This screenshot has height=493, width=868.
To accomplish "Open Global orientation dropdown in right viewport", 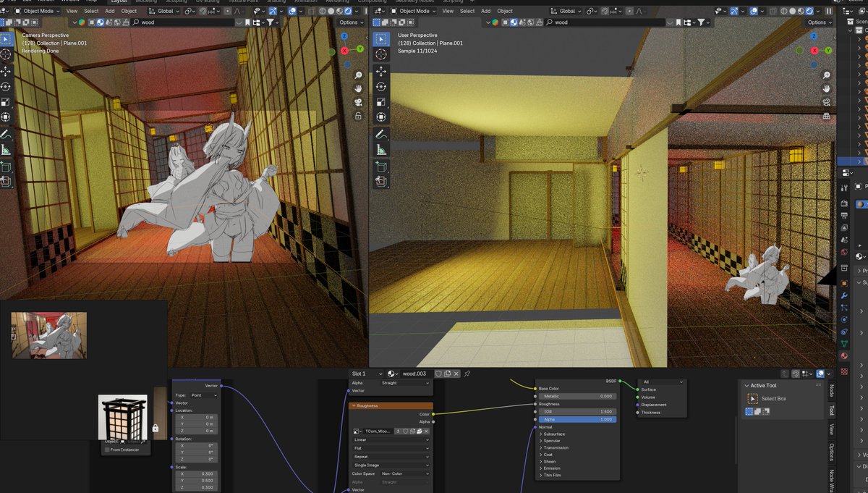I will tap(566, 11).
